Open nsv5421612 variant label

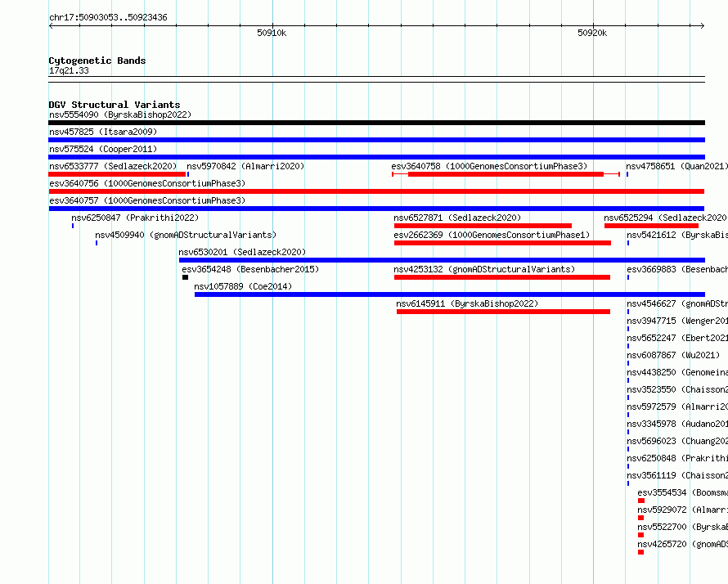(677, 235)
